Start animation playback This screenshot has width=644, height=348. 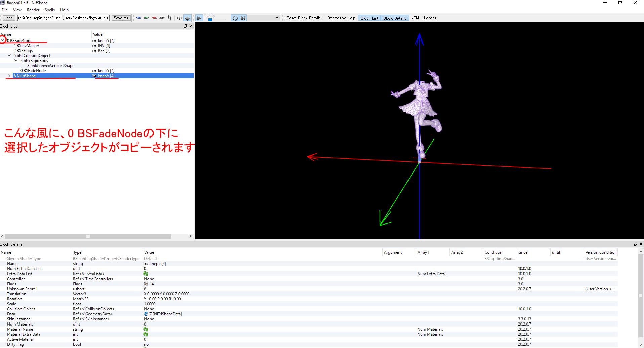click(199, 18)
